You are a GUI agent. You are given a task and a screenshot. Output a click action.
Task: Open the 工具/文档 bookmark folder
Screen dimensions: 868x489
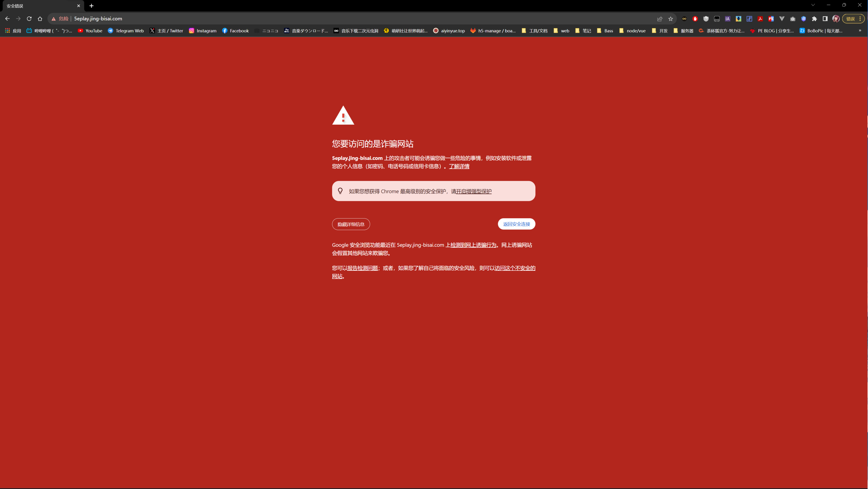tap(535, 31)
